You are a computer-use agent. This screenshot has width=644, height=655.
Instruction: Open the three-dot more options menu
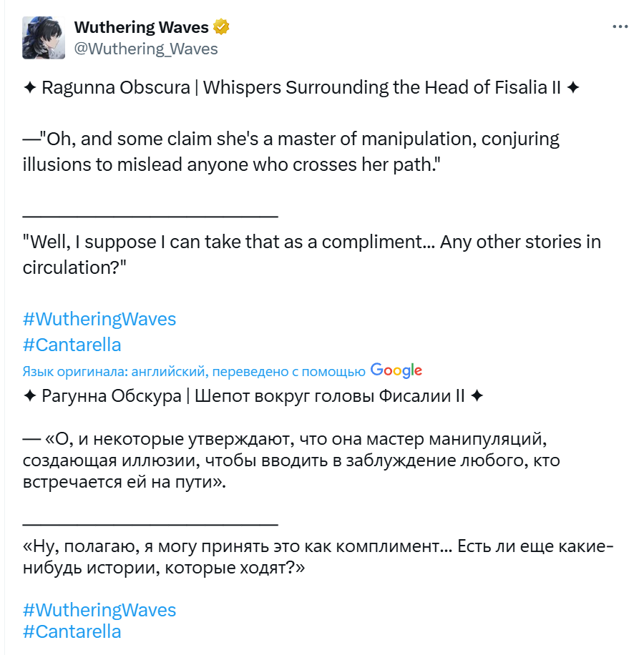[620, 26]
